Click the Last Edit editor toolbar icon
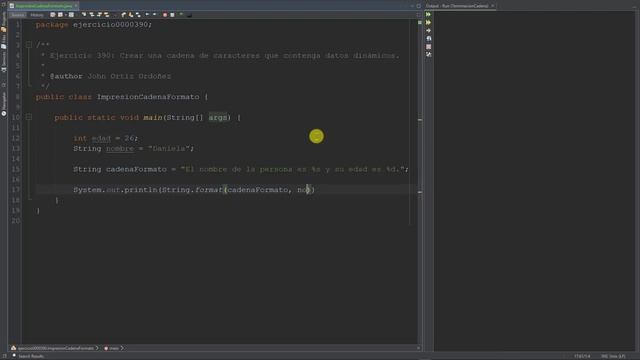This screenshot has height=360, width=640. coord(53,15)
